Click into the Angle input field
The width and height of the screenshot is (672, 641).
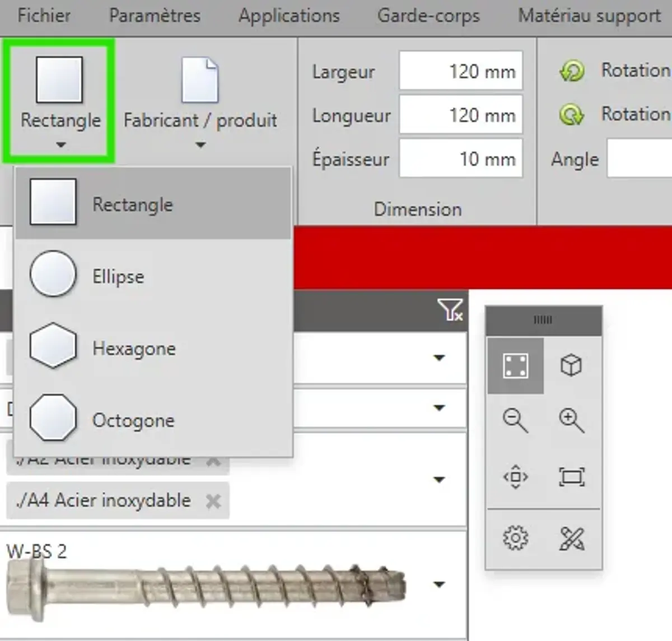(640, 159)
